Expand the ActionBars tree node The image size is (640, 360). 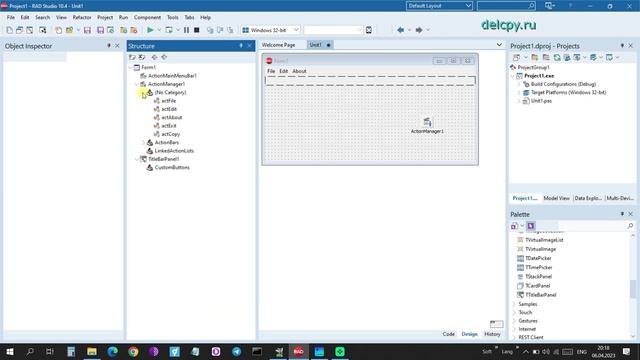pos(144,142)
